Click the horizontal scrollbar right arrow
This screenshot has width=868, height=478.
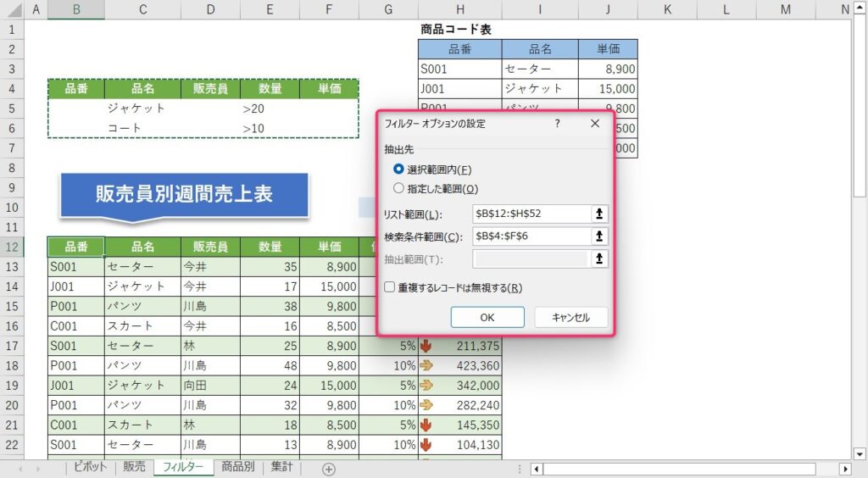click(844, 469)
